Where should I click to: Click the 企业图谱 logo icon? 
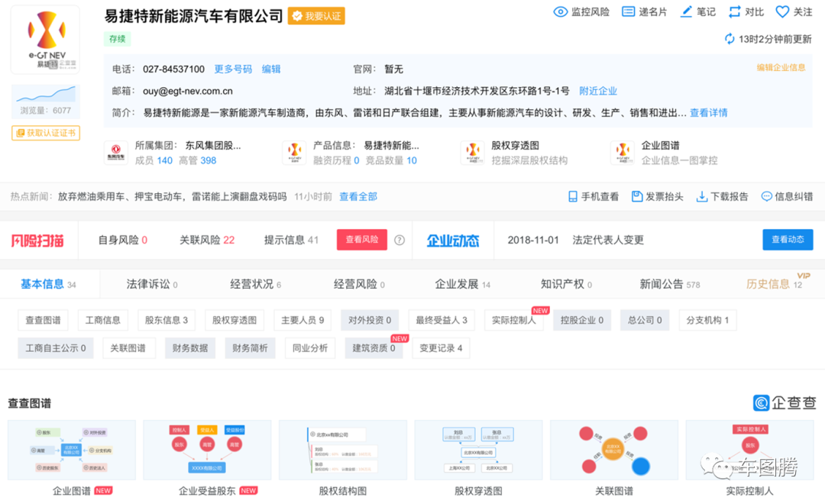[x=623, y=153]
